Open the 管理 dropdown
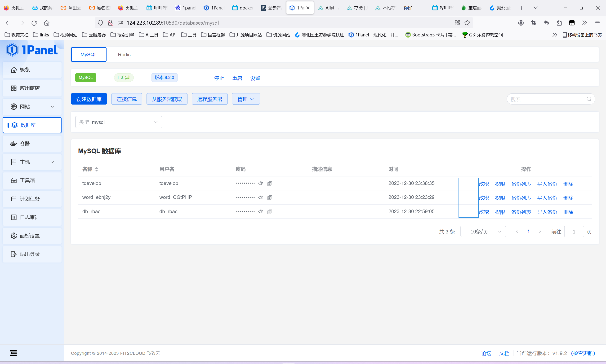606x364 pixels. coord(246,99)
